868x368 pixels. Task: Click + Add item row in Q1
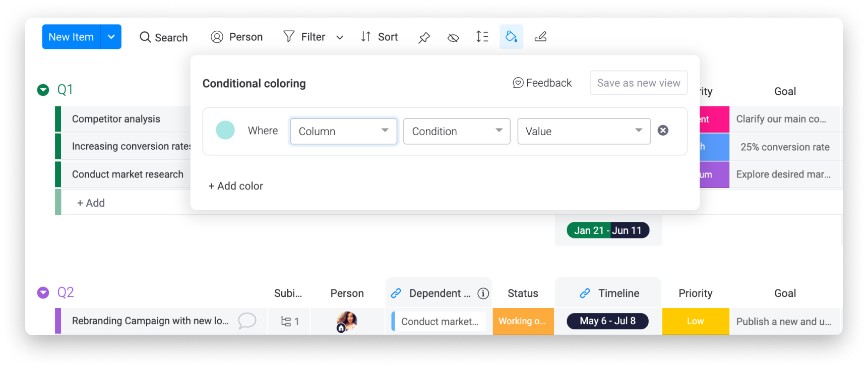91,203
